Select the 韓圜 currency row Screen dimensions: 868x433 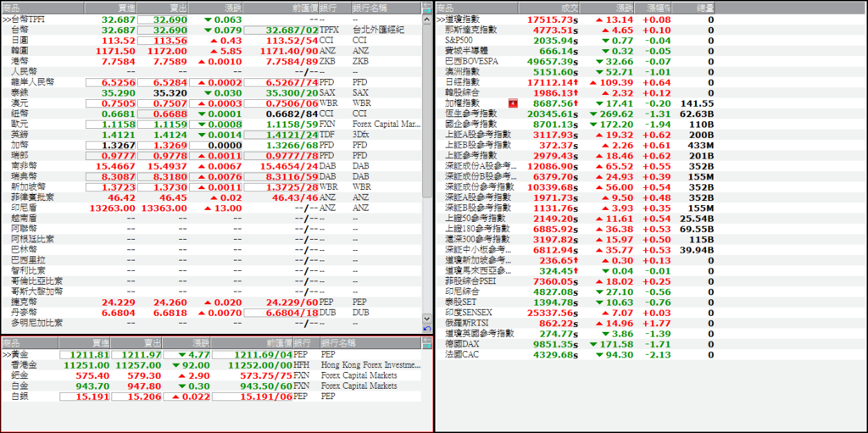tap(211, 51)
